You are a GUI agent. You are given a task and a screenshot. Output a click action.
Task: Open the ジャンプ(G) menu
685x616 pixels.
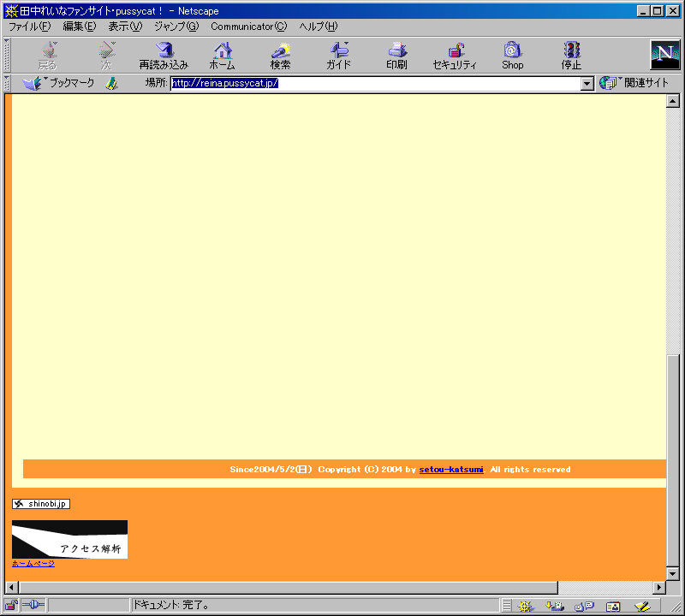tap(176, 27)
